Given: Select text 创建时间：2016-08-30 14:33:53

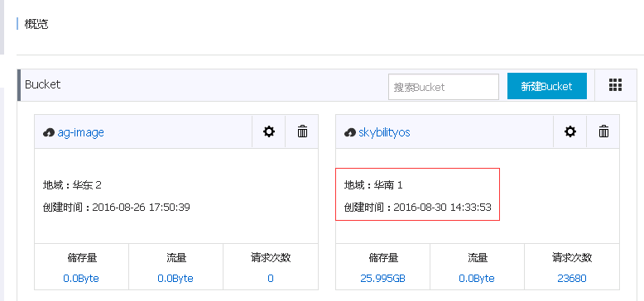Looking at the screenshot, I should tap(418, 207).
